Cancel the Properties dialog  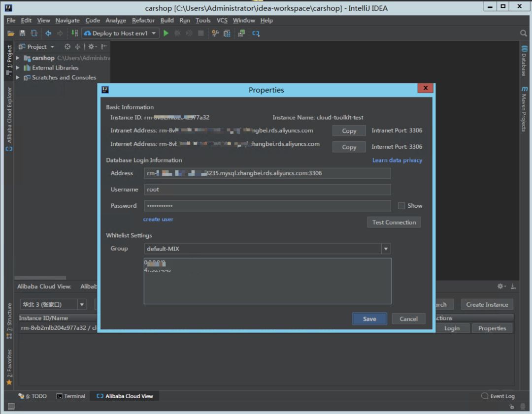pyautogui.click(x=408, y=318)
